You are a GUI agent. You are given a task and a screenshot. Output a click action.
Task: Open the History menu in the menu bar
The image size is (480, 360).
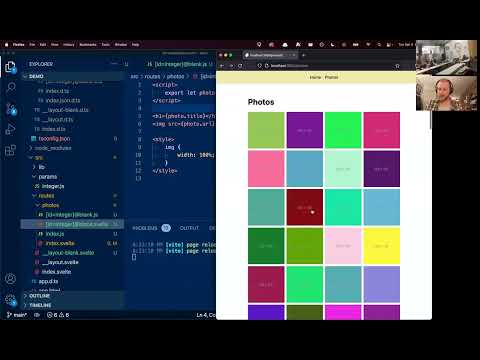click(x=69, y=44)
